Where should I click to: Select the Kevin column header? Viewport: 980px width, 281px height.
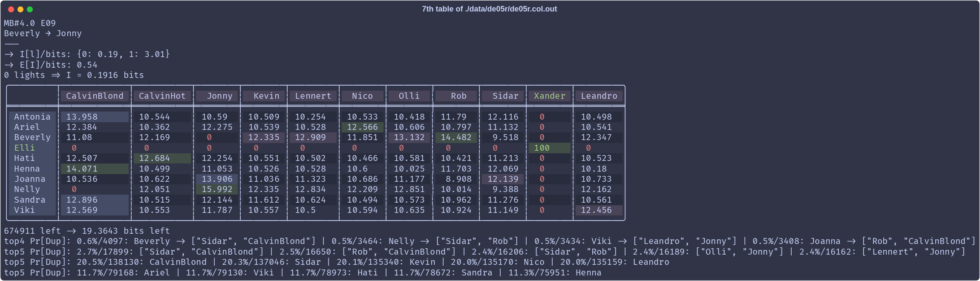[264, 96]
